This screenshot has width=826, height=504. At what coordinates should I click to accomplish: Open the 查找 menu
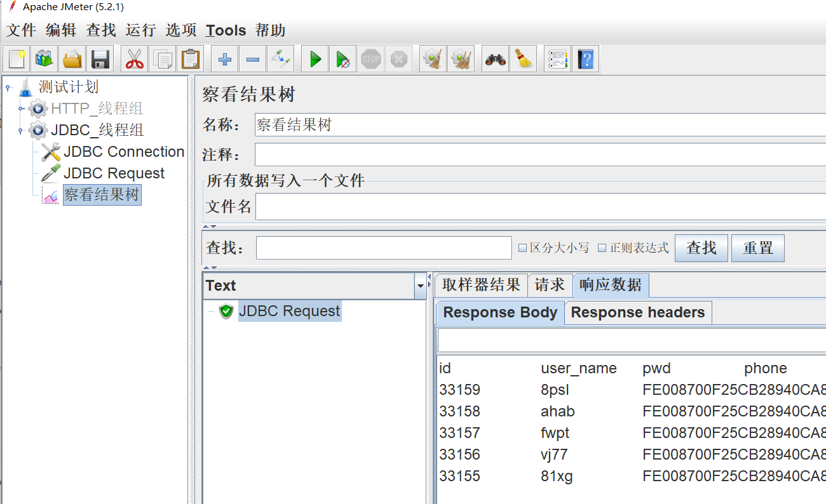[x=101, y=30]
